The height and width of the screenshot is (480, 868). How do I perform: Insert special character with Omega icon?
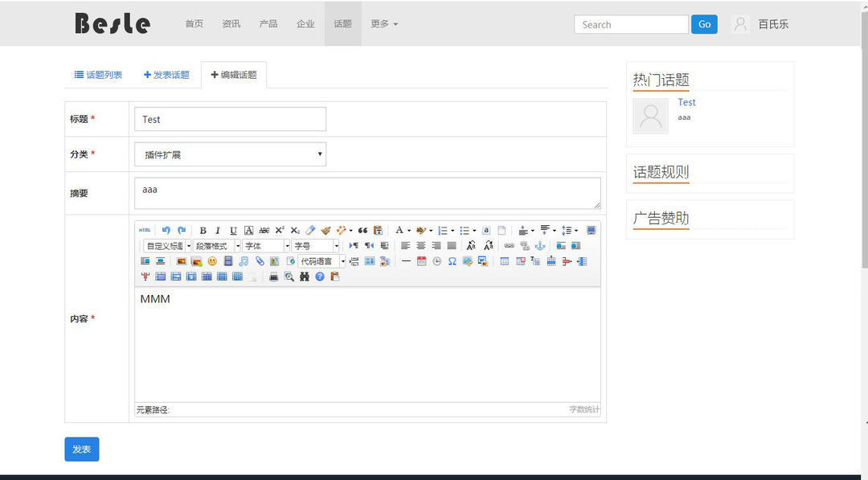coord(452,261)
